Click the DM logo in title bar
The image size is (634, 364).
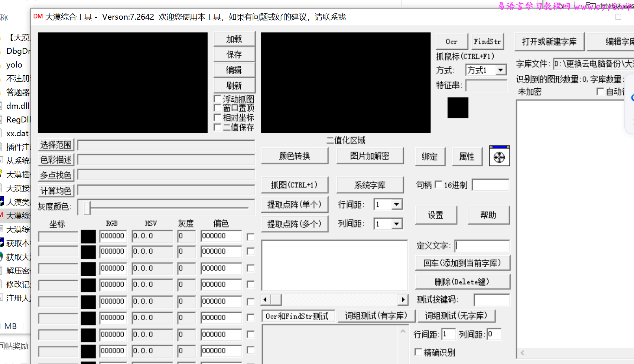pyautogui.click(x=38, y=16)
